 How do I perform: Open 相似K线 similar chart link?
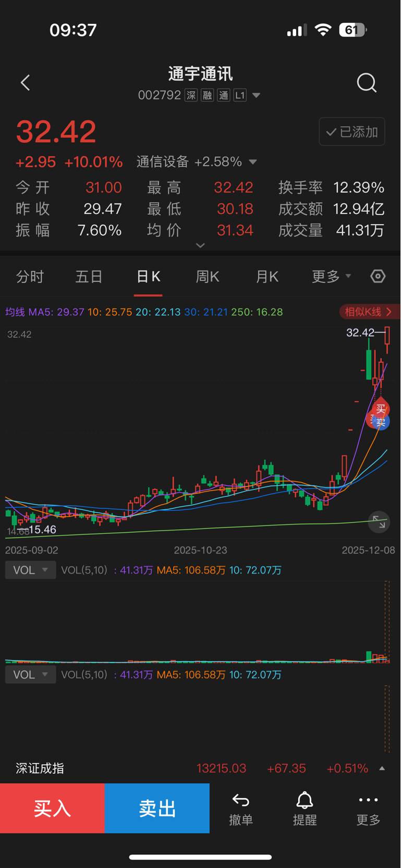point(369,312)
